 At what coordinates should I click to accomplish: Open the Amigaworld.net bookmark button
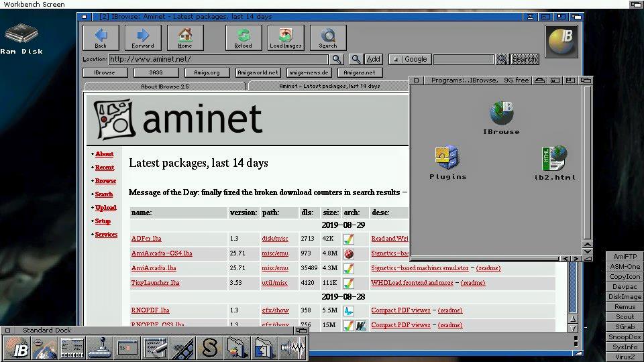coord(258,72)
